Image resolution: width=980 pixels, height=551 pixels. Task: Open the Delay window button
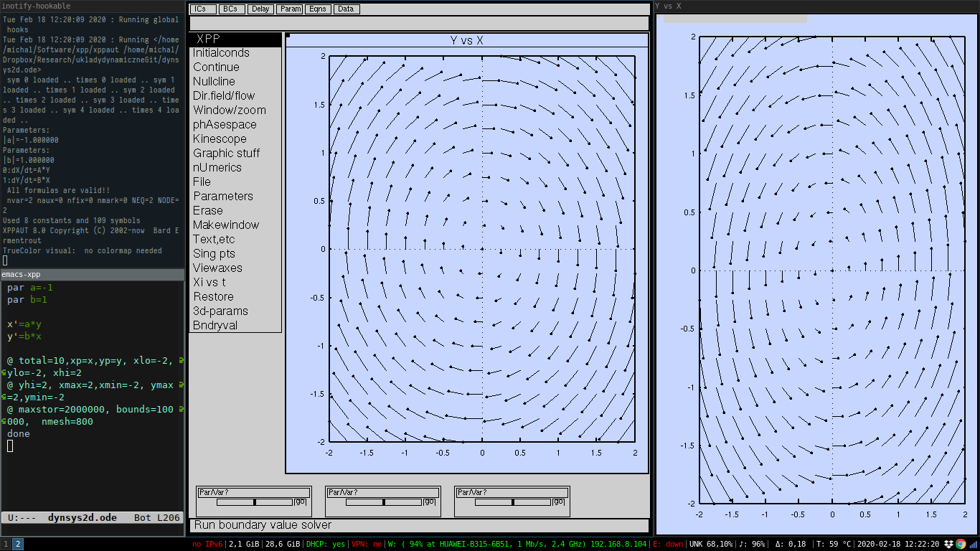click(260, 9)
